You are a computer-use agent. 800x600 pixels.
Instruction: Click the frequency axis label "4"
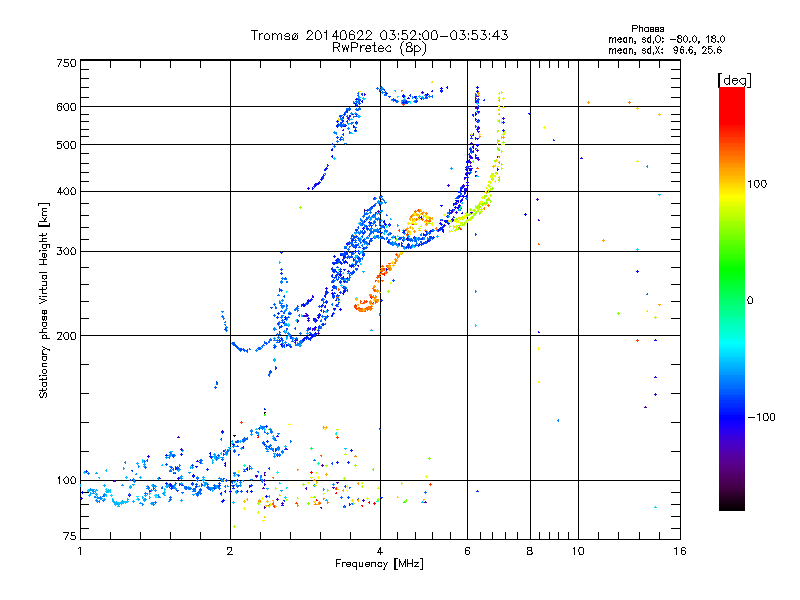point(380,551)
